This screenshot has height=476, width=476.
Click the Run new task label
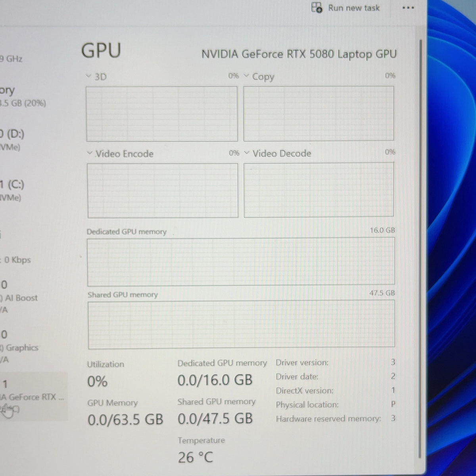[x=353, y=8]
